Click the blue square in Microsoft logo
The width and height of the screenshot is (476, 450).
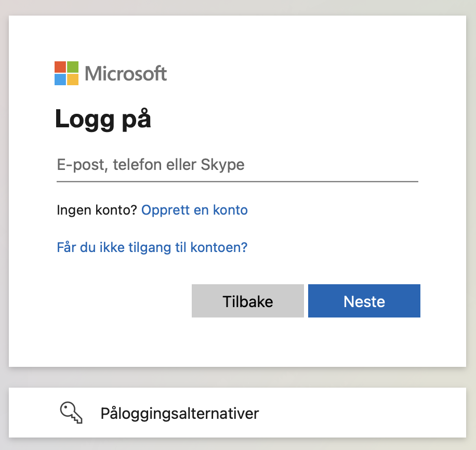pyautogui.click(x=60, y=80)
